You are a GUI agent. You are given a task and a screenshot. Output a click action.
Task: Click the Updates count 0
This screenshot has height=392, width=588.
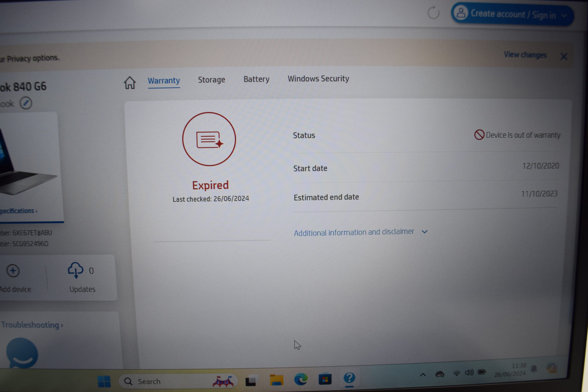(91, 271)
